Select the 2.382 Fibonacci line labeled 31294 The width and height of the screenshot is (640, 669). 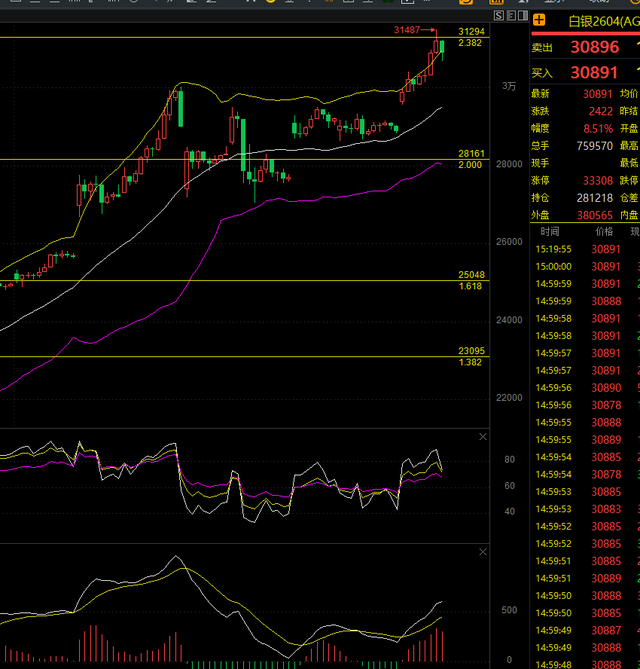[244, 38]
